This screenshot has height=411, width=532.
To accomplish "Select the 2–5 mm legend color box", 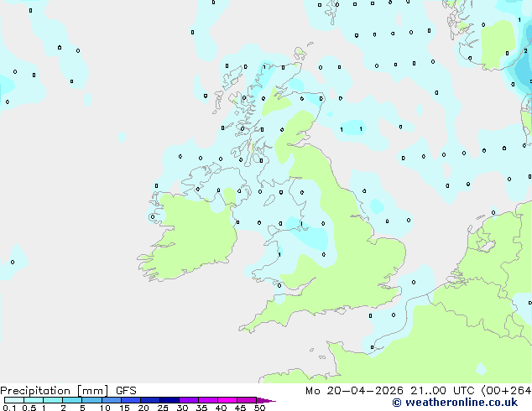I will (72, 400).
